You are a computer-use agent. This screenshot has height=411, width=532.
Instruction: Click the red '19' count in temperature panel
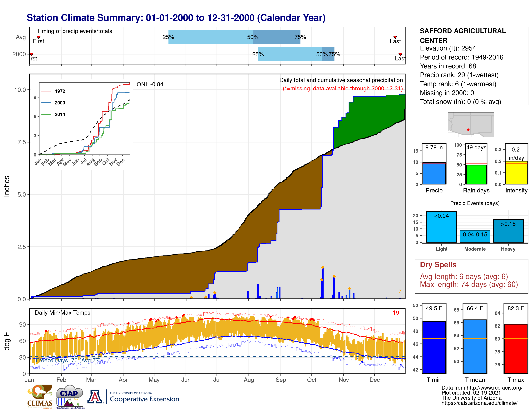[x=396, y=313]
